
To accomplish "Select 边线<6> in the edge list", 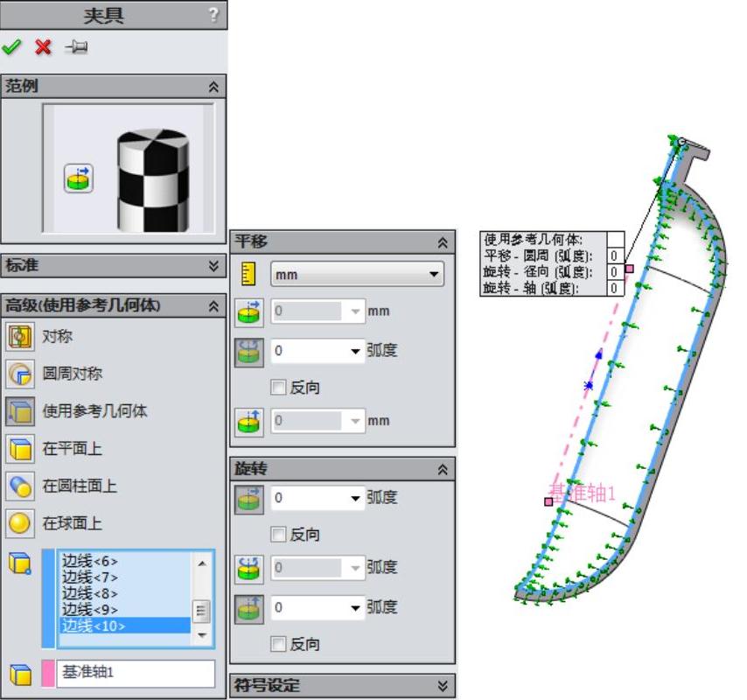I will point(89,562).
